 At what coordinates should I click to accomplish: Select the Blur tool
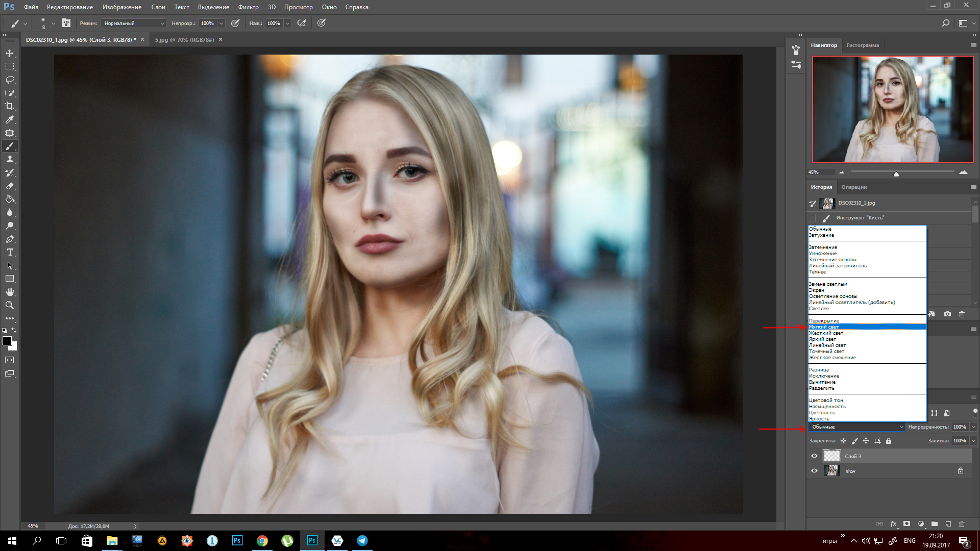(10, 213)
